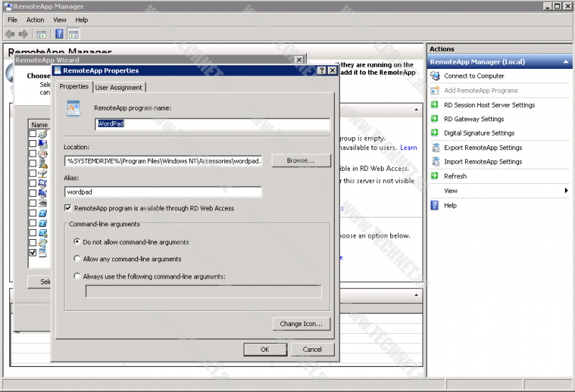Open the Action menu
The image size is (575, 392).
coord(35,20)
